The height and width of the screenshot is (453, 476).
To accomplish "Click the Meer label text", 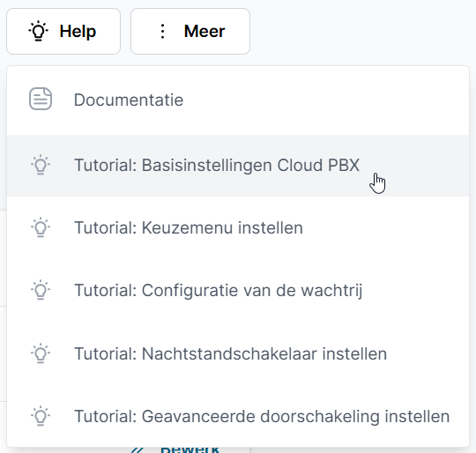I will [205, 31].
